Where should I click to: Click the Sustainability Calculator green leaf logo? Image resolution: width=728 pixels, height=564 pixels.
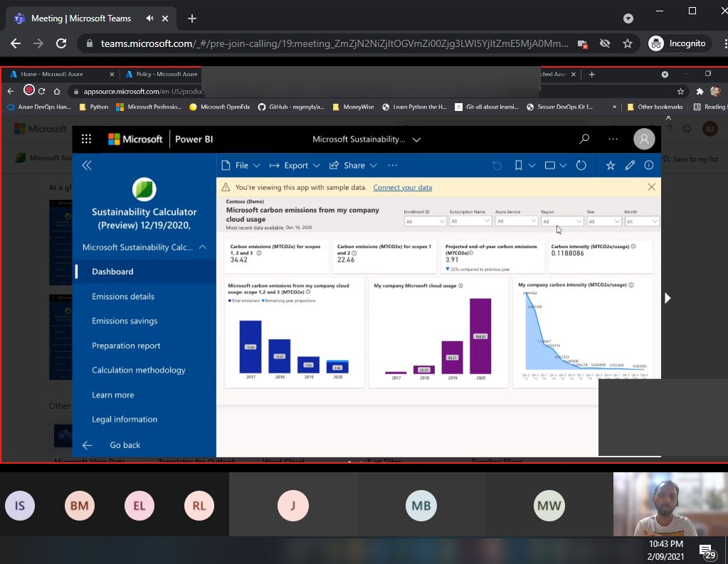coord(144,189)
